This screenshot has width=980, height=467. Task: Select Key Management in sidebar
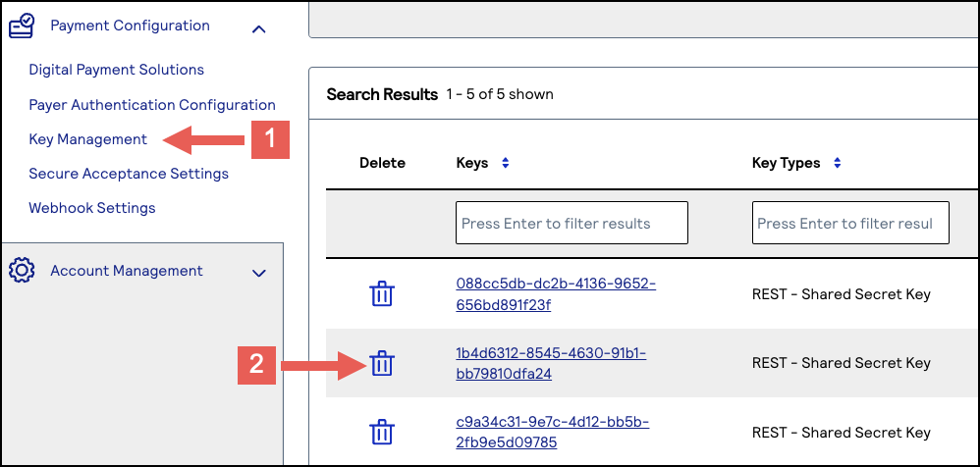(x=88, y=139)
